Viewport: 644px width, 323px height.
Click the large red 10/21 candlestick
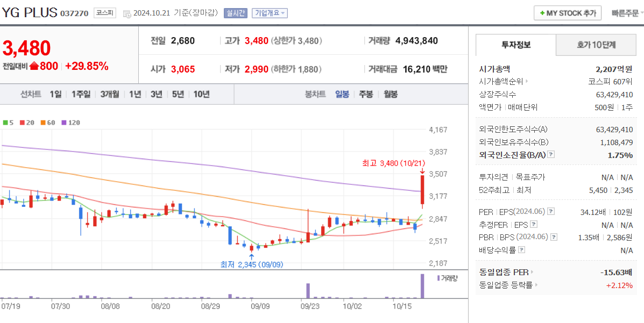[x=422, y=190]
